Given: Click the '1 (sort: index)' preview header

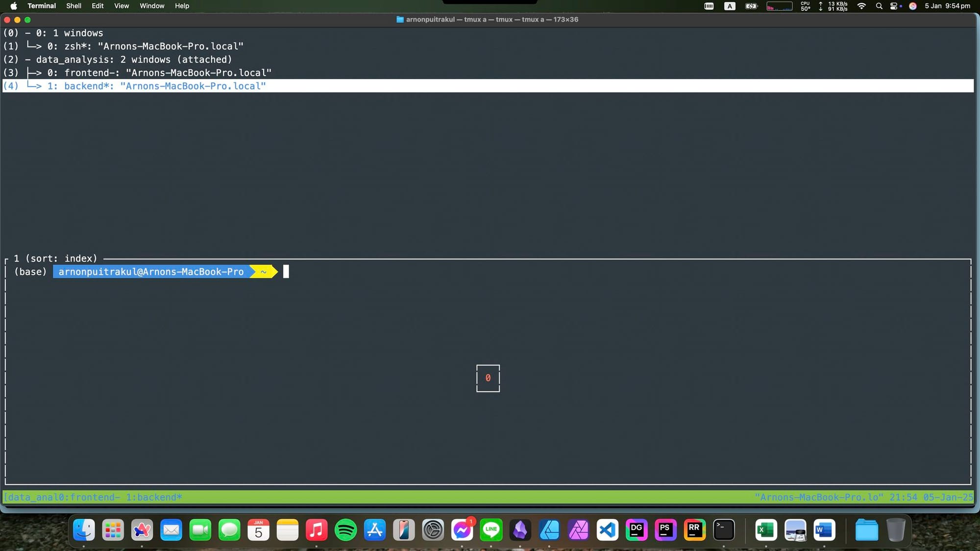Looking at the screenshot, I should coord(55,258).
